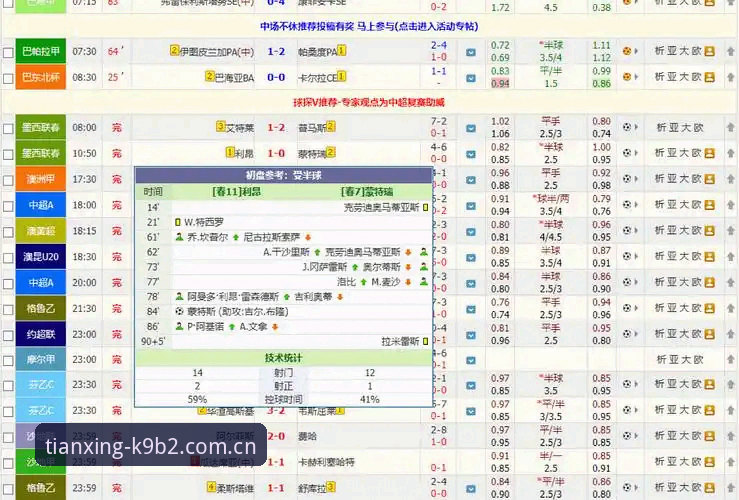The image size is (739, 500).
Task: Click the football icon in 墨西联春 10:50 row
Action: [x=626, y=153]
